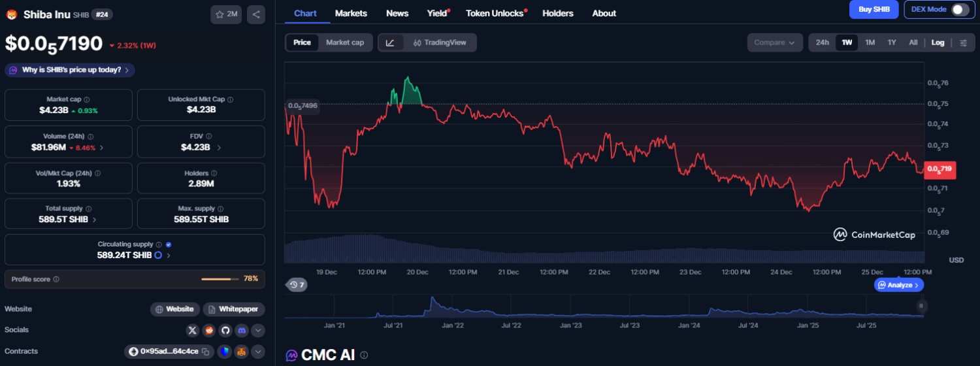The height and width of the screenshot is (366, 980).
Task: Click the blue shield icon in Contracts row
Action: [224, 352]
